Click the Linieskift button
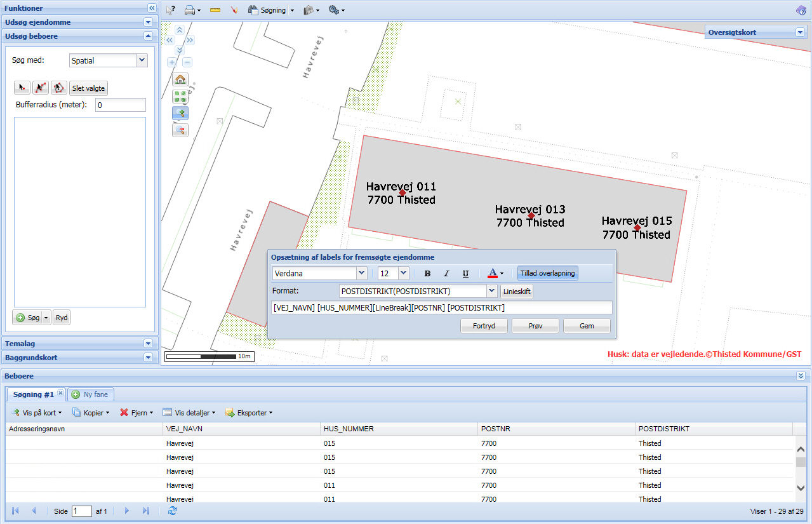 [517, 292]
